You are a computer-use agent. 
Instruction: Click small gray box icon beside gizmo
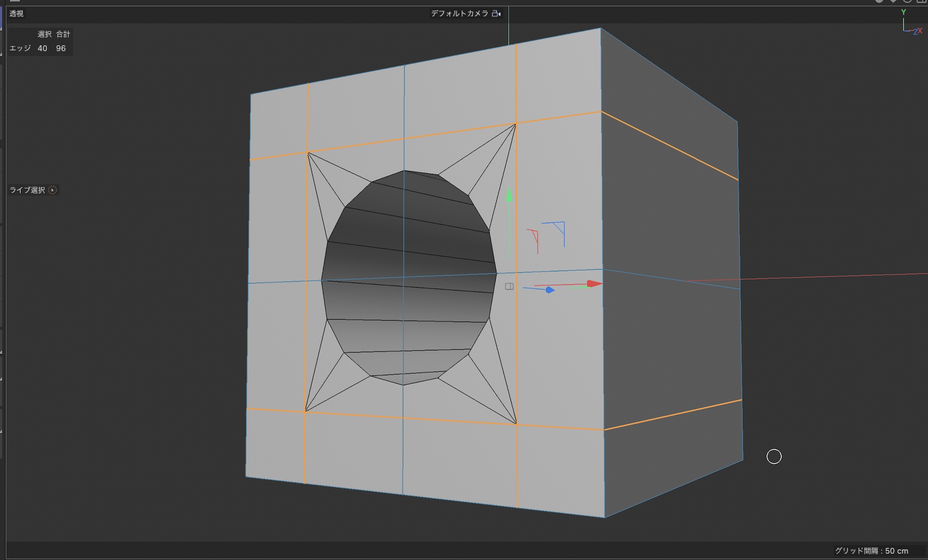point(509,286)
